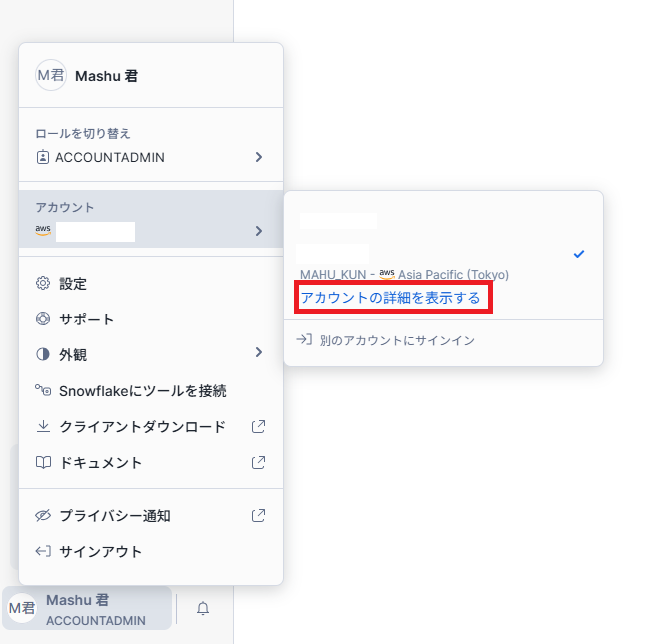Click the M君 avatar in menu header
Image resolution: width=647 pixels, height=644 pixels.
pyautogui.click(x=50, y=76)
